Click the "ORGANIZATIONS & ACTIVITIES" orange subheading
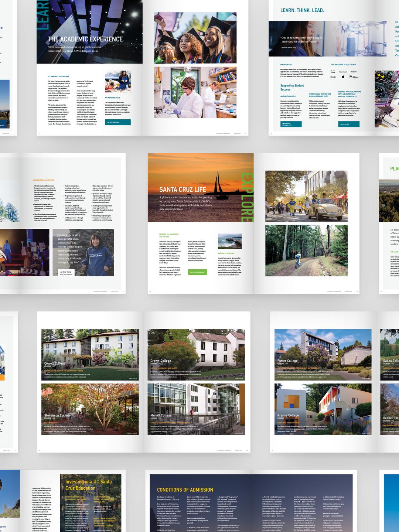 coord(44,180)
